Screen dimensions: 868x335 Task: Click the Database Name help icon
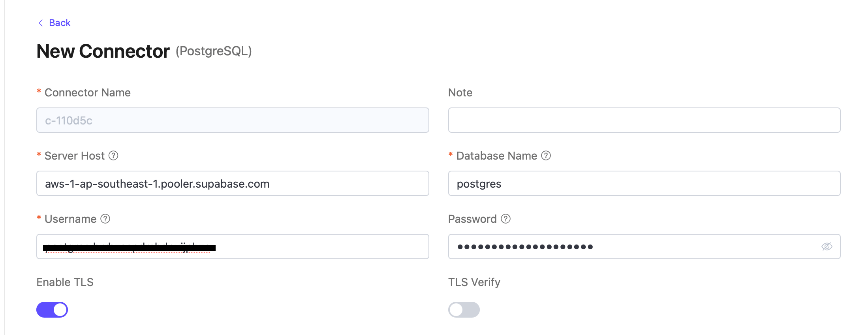pyautogui.click(x=546, y=156)
